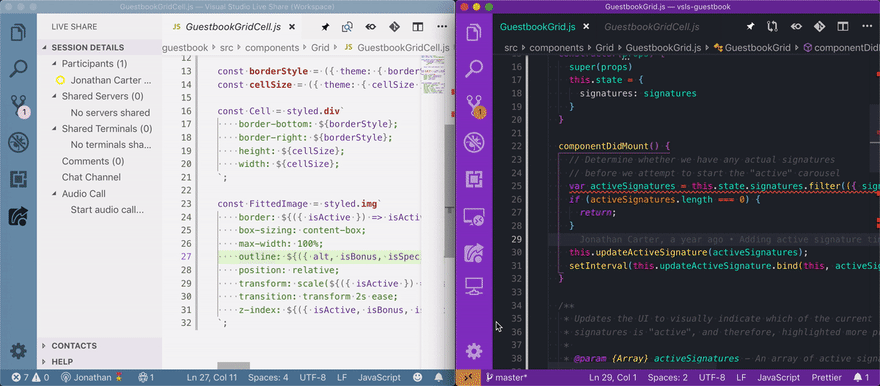880x386 pixels.
Task: Open Extensions view in left activity bar
Action: pyautogui.click(x=18, y=180)
